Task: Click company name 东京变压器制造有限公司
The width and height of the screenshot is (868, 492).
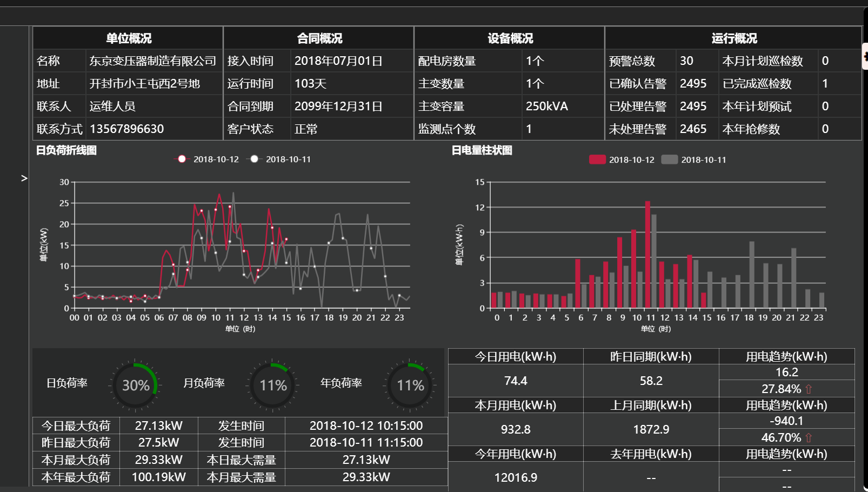Action: (153, 61)
